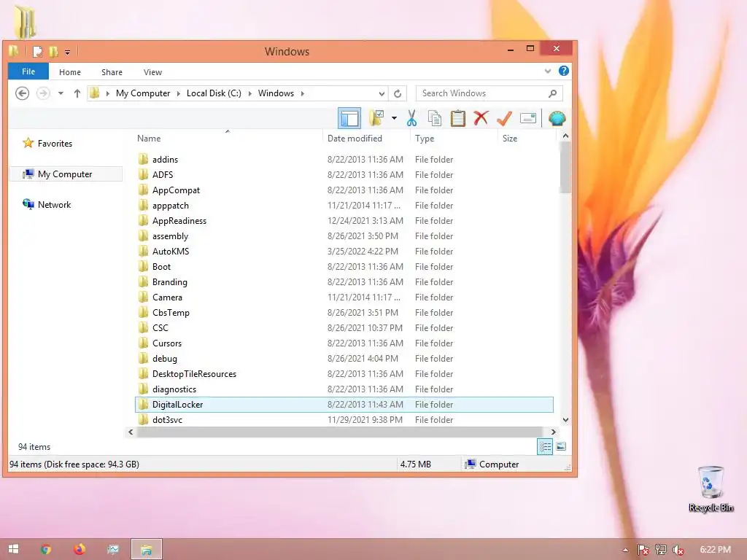This screenshot has height=560, width=747.
Task: Expand the ribbon with chevron arrow
Action: [548, 71]
